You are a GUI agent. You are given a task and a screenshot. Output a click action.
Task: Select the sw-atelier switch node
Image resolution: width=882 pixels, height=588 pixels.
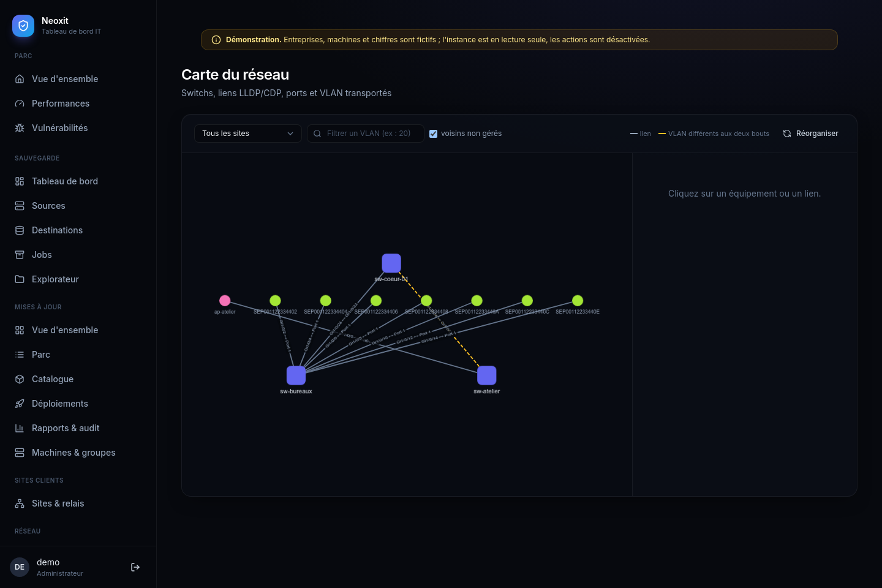[487, 375]
